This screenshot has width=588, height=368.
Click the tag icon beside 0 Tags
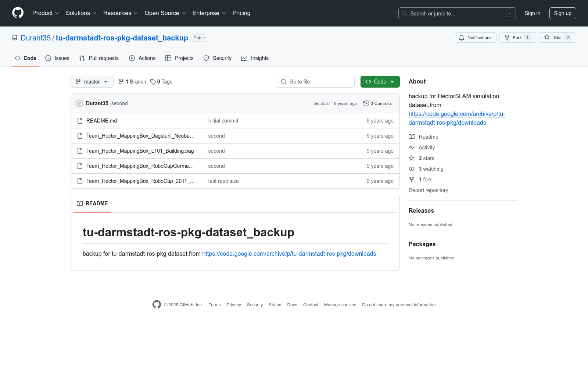tap(153, 82)
